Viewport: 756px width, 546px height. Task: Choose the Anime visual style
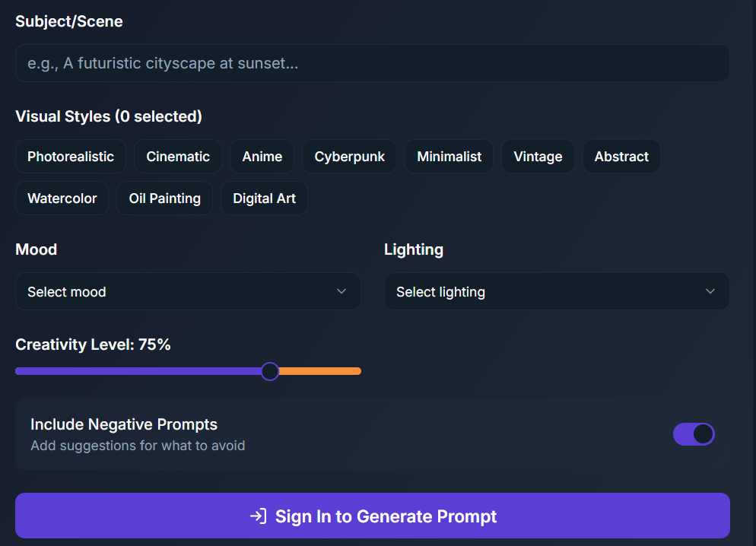262,156
